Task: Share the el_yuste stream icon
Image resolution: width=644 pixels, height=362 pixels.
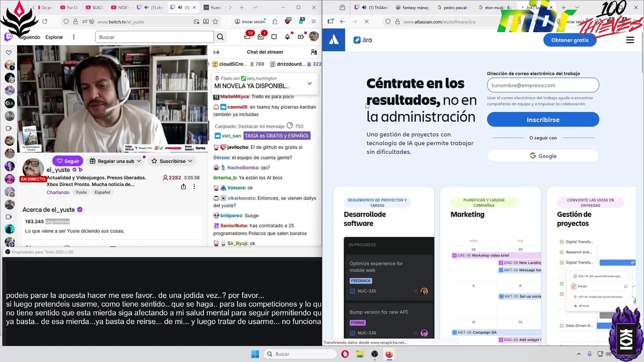Action: click(x=183, y=187)
